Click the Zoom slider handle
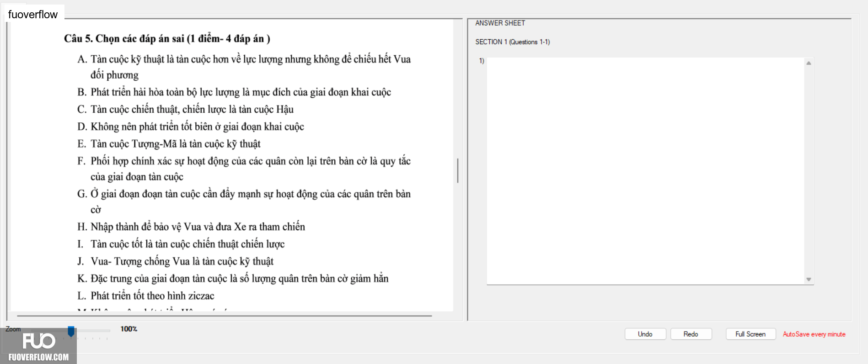Screen dimensions: 868x364 coord(71,331)
